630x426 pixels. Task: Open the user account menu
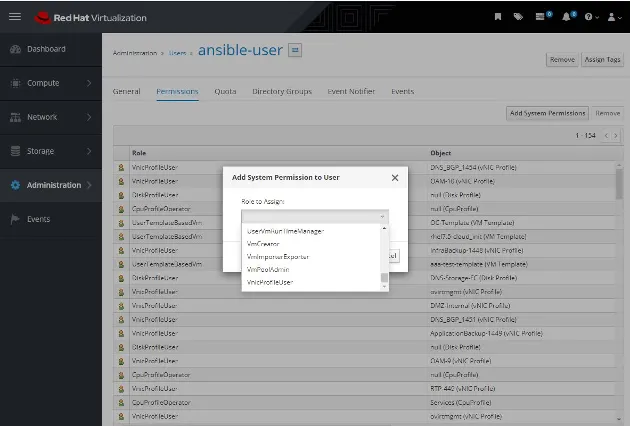tap(614, 17)
